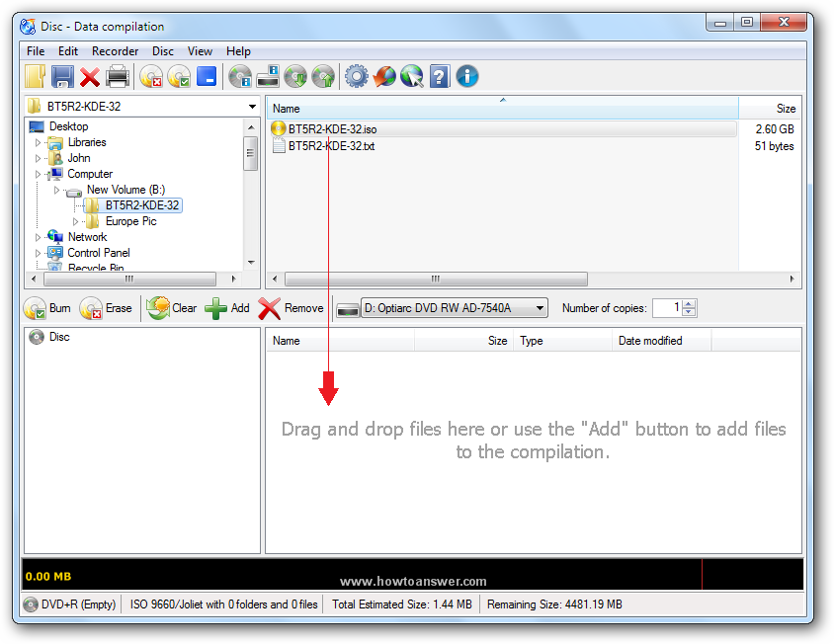Image resolution: width=834 pixels, height=644 pixels.
Task: Click the app icon in the title bar
Action: [x=28, y=26]
